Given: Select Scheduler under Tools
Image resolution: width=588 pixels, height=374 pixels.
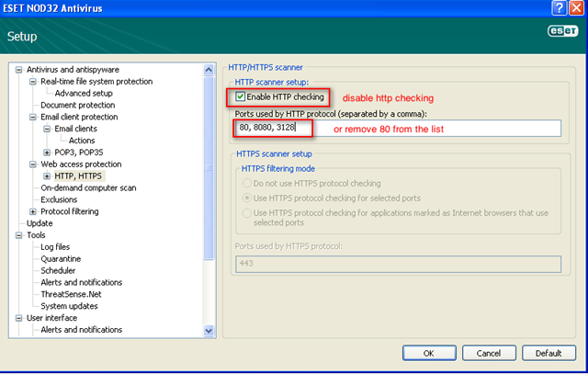Looking at the screenshot, I should click(x=58, y=270).
